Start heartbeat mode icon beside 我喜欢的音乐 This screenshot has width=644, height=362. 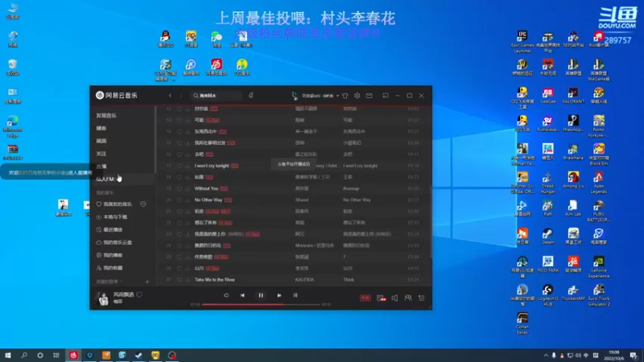pos(143,204)
